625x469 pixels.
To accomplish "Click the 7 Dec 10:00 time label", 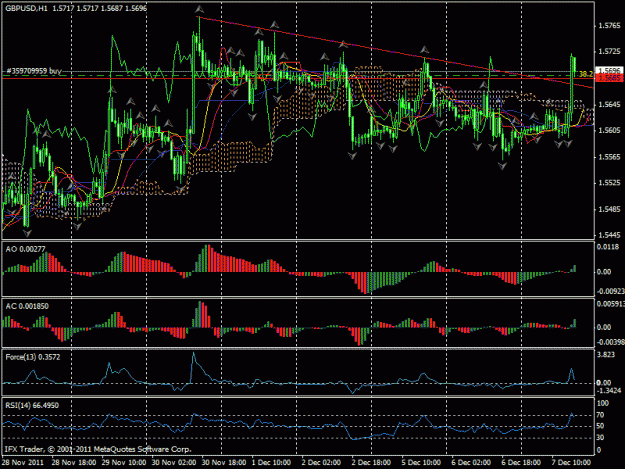I will pyautogui.click(x=571, y=463).
